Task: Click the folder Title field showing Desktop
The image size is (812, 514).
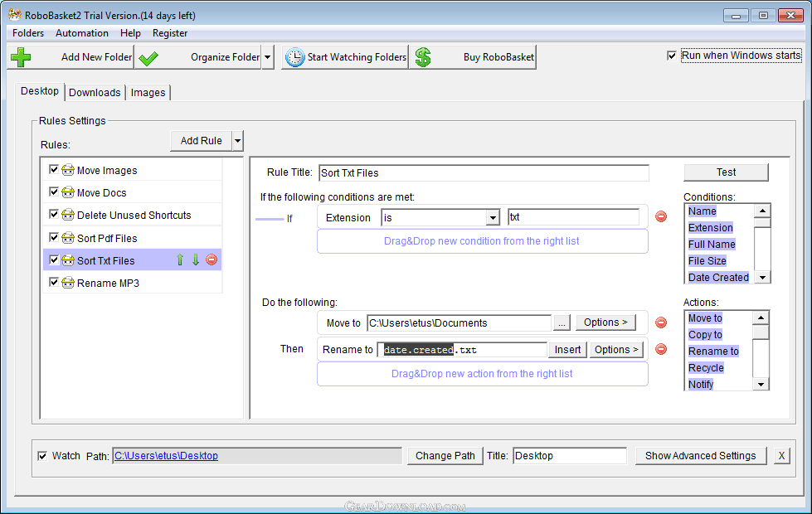Action: (x=570, y=456)
